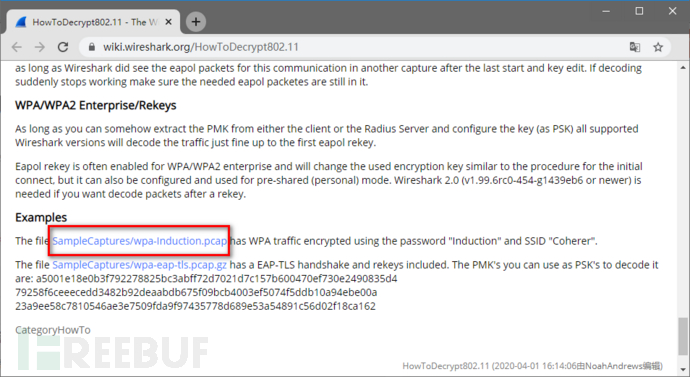Click the translate page icon
This screenshot has height=377, width=690.
[x=635, y=47]
